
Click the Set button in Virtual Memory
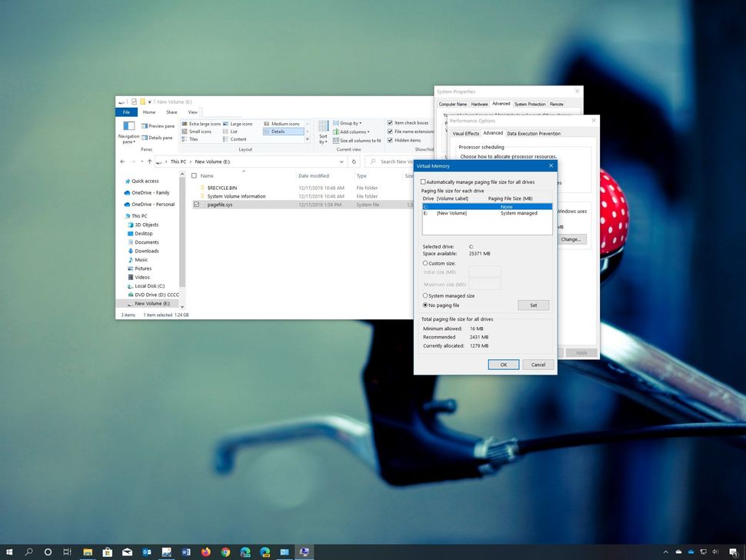[x=533, y=305]
